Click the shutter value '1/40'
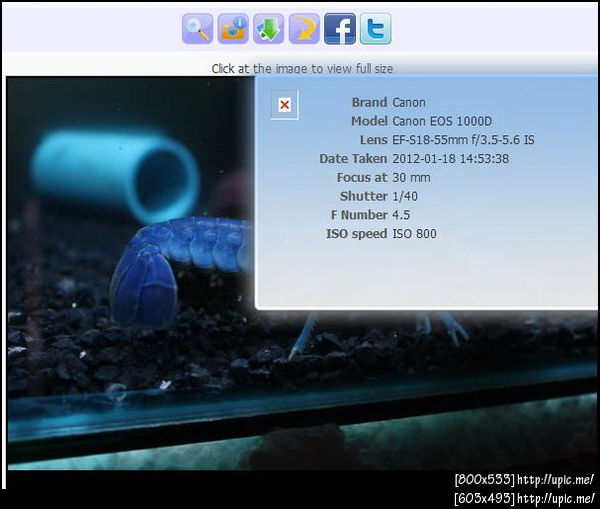 (x=405, y=196)
